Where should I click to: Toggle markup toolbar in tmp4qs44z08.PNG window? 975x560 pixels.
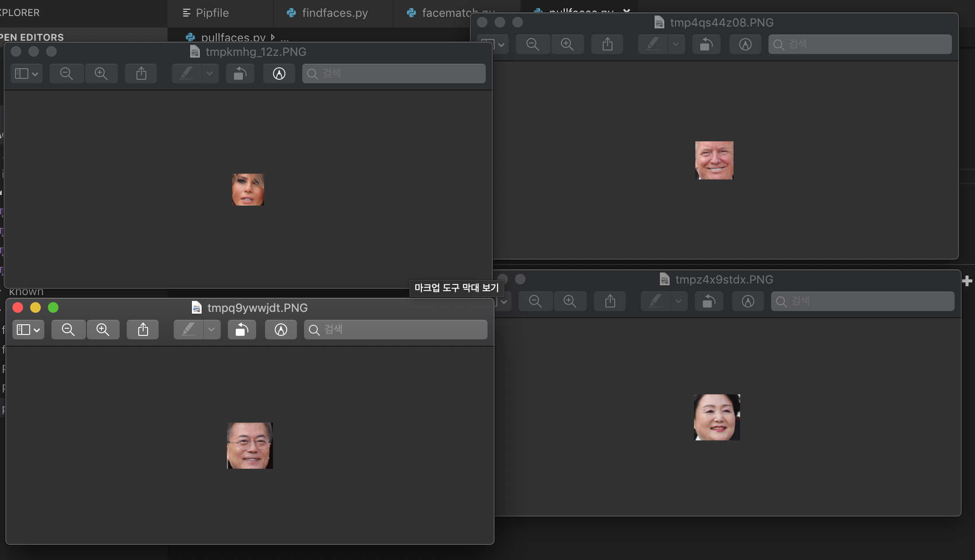point(745,44)
